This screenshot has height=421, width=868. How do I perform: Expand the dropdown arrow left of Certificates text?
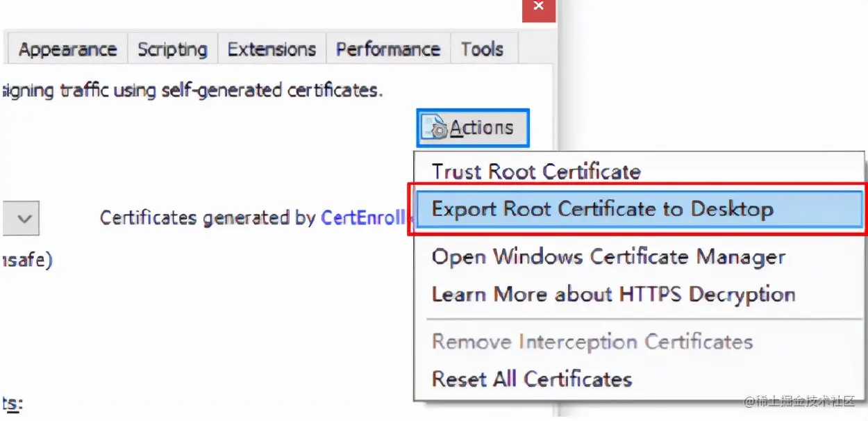pos(21,218)
